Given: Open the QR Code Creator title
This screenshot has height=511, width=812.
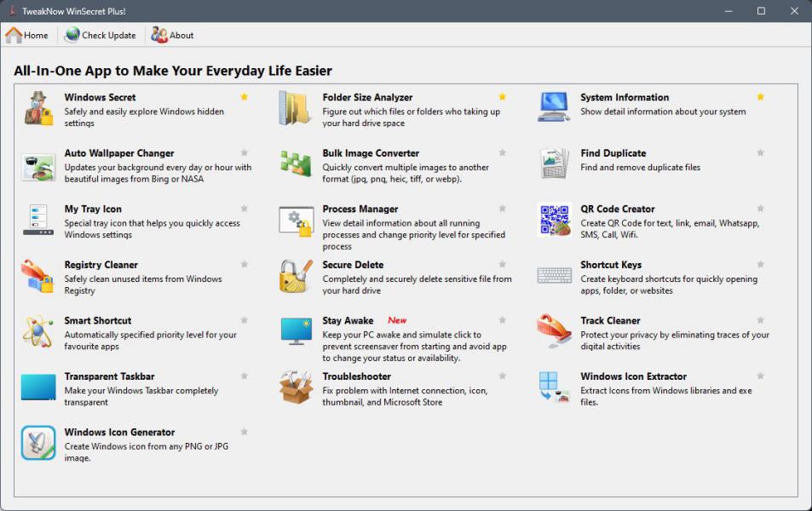Looking at the screenshot, I should pyautogui.click(x=617, y=210).
